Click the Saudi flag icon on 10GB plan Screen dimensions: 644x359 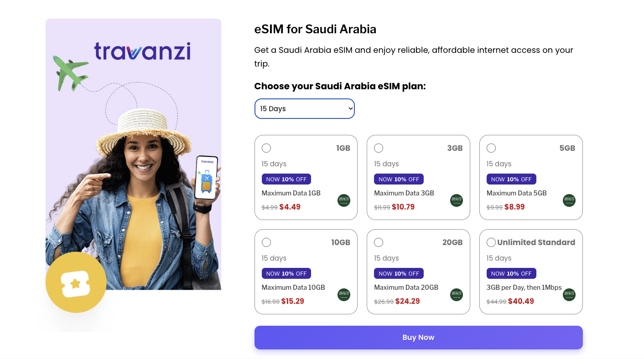tap(344, 295)
